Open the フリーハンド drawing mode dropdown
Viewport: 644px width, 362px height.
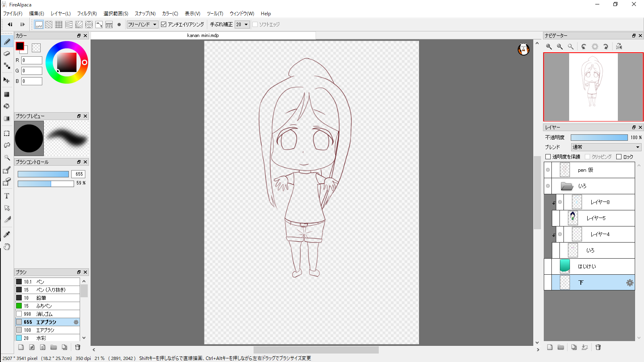[142, 25]
